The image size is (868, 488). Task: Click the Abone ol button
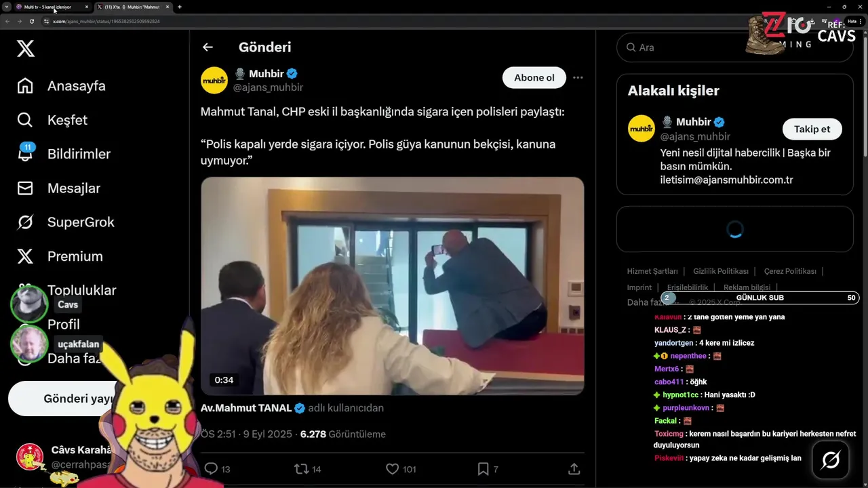click(534, 77)
